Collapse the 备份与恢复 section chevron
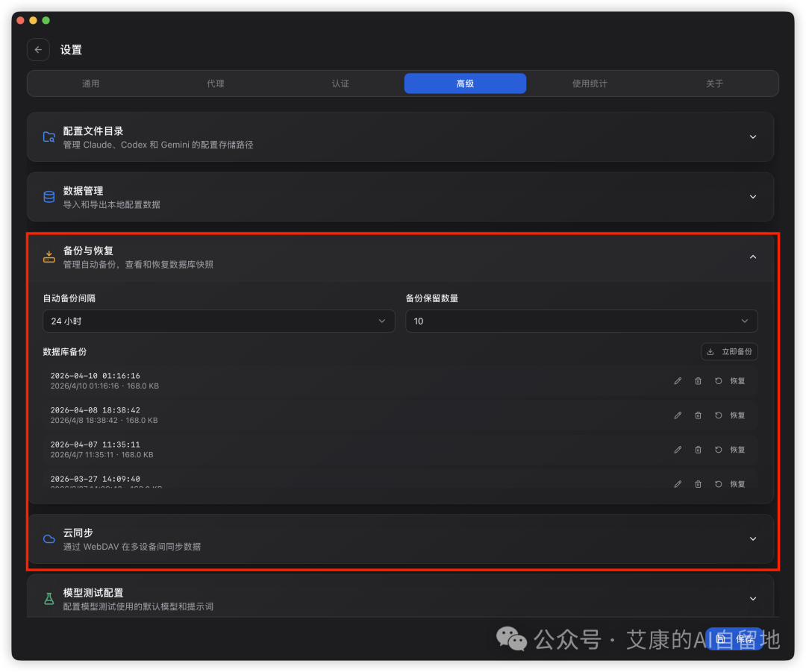The height and width of the screenshot is (672, 806). click(x=753, y=257)
